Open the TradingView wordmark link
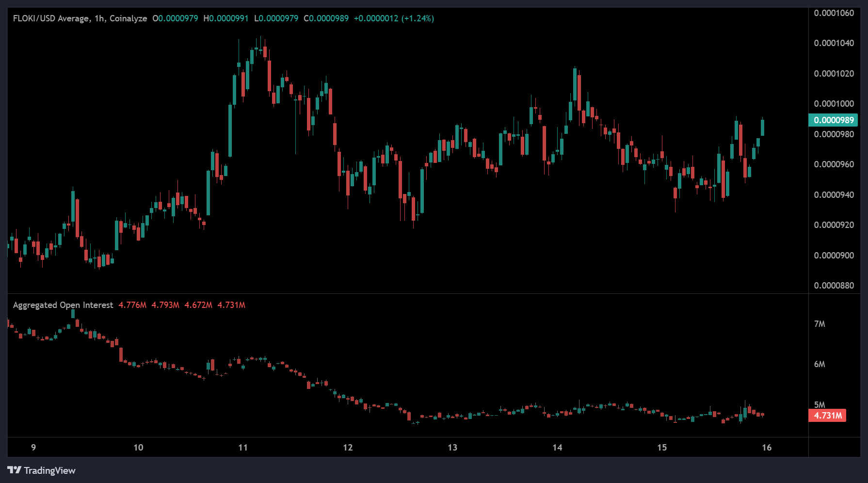868x483 pixels. tap(49, 470)
